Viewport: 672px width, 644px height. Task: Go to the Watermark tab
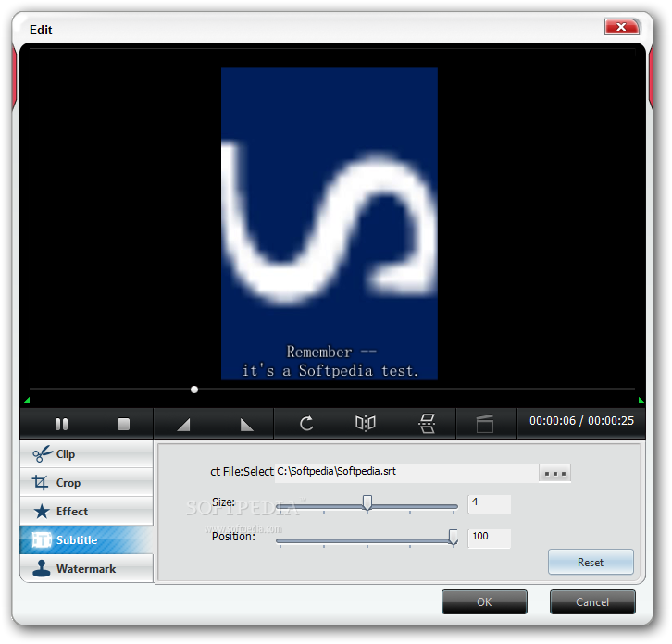[86, 568]
